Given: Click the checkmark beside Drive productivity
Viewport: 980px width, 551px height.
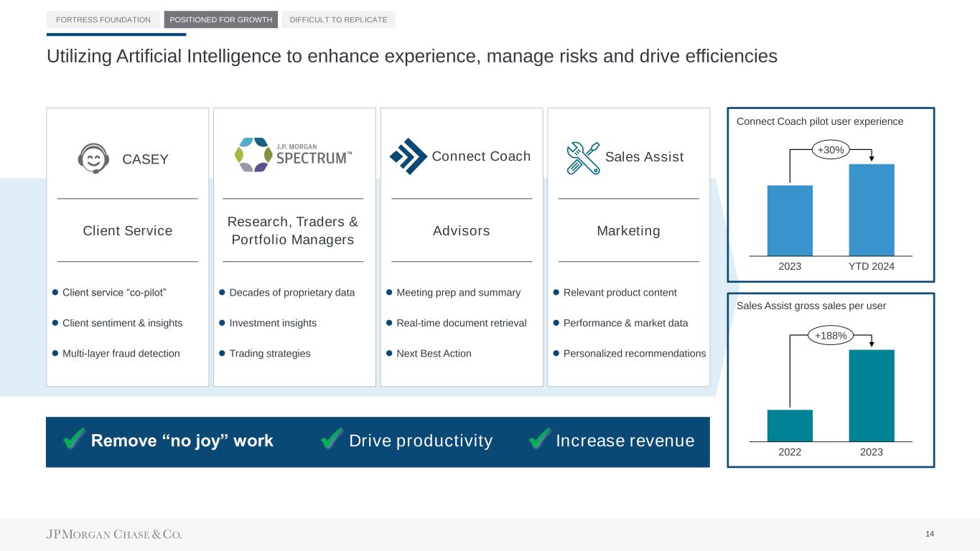Looking at the screenshot, I should pos(331,440).
